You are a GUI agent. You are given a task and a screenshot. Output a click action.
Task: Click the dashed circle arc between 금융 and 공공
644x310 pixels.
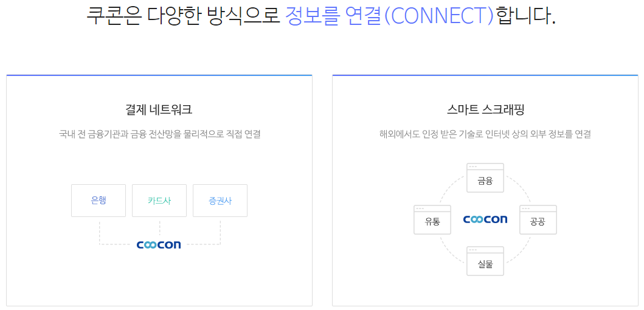click(x=519, y=189)
